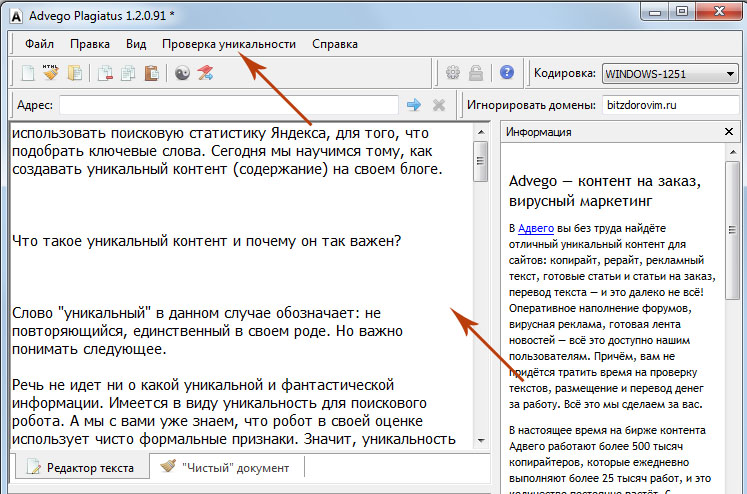The image size is (747, 494).
Task: Open the Кодировка WINDOWS-1251 dropdown
Action: [x=669, y=73]
